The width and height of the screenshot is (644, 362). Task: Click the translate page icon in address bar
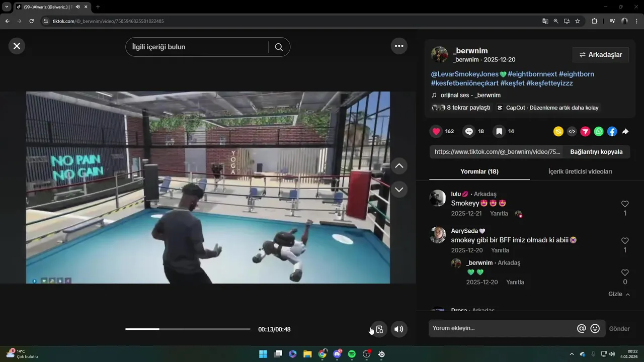pos(545,21)
